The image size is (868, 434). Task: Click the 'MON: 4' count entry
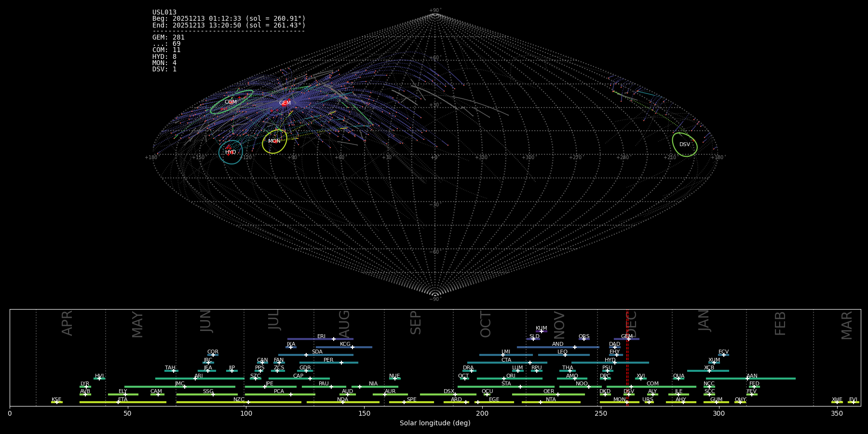[164, 63]
